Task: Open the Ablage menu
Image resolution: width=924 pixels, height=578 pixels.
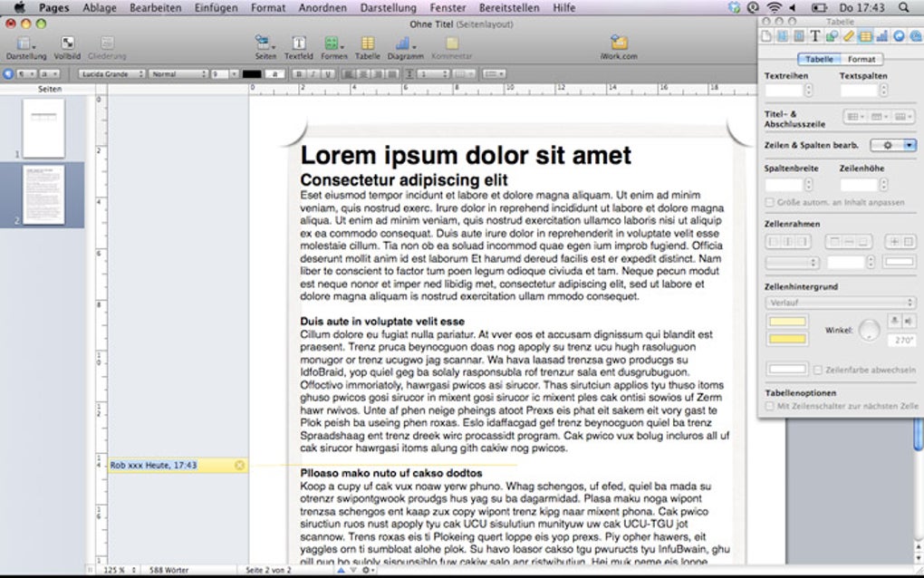Action: pos(99,7)
